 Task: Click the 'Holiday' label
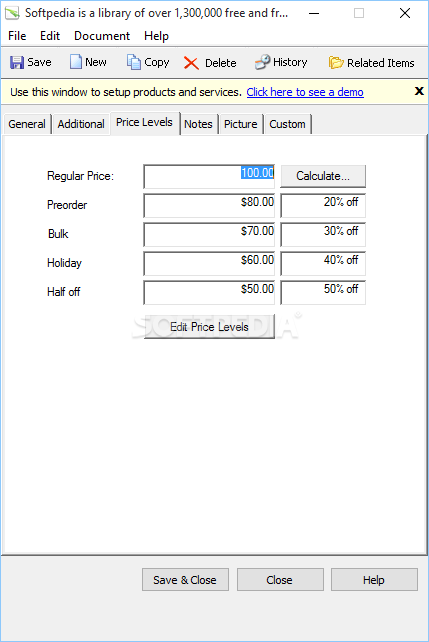click(x=64, y=263)
